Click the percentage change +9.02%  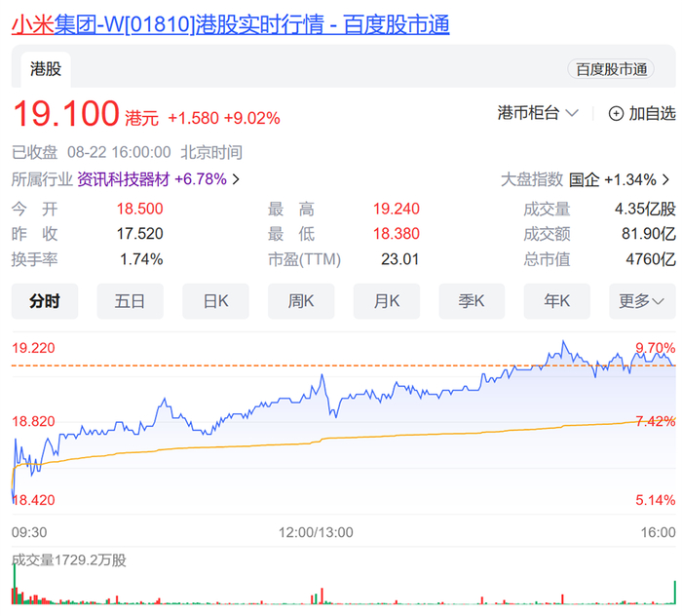pyautogui.click(x=251, y=118)
